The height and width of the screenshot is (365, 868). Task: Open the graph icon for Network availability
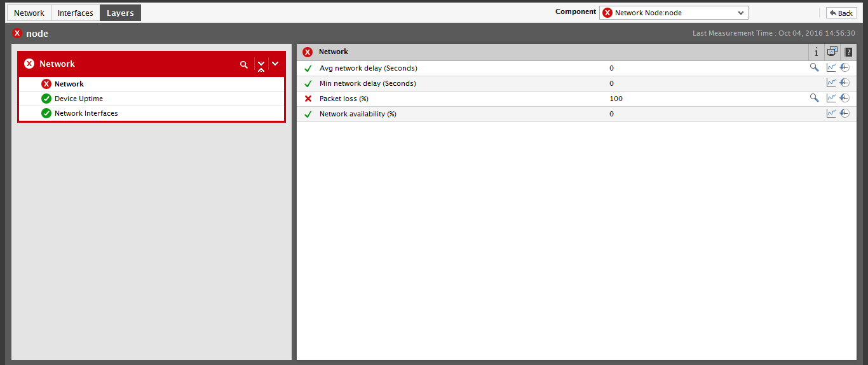[x=831, y=113]
